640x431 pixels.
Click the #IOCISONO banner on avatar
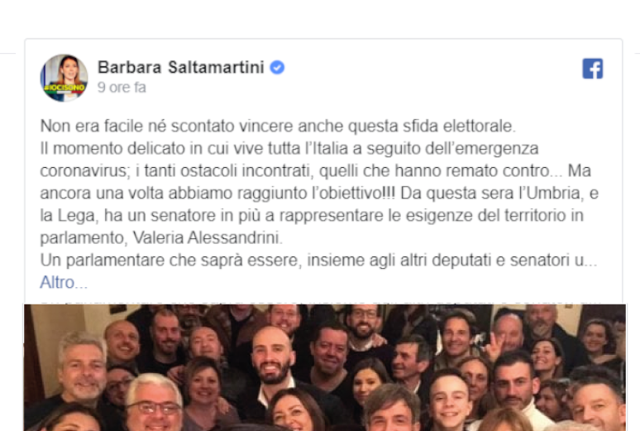(x=64, y=87)
